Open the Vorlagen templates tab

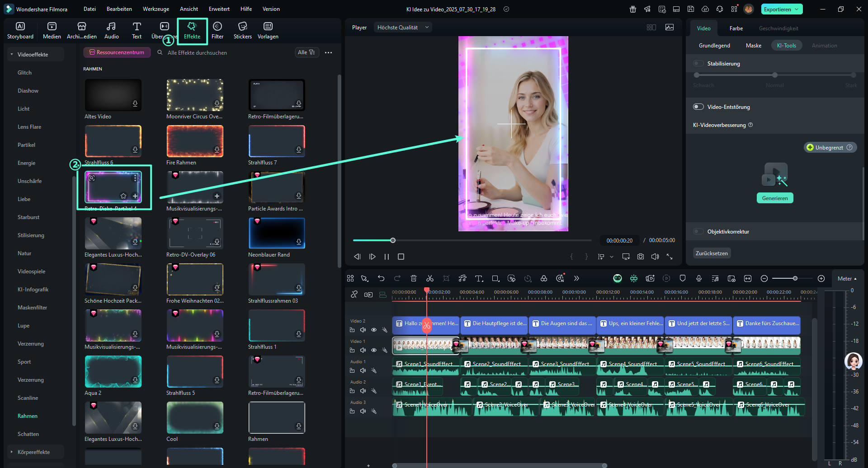268,31
